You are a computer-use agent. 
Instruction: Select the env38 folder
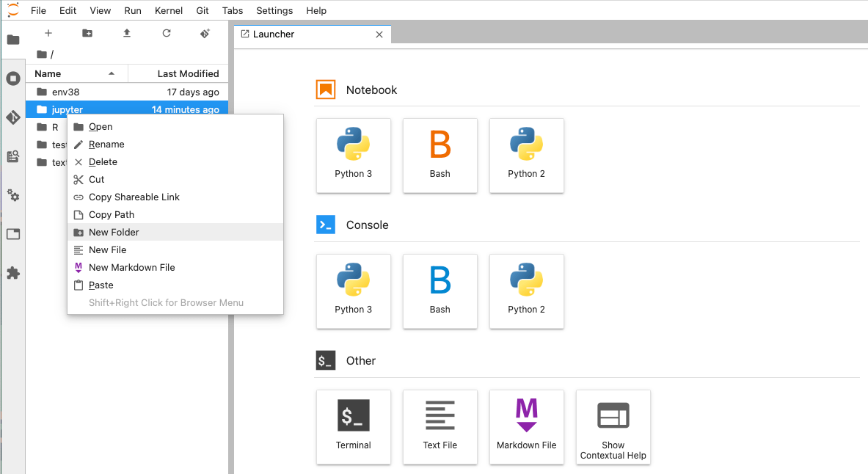click(127, 92)
